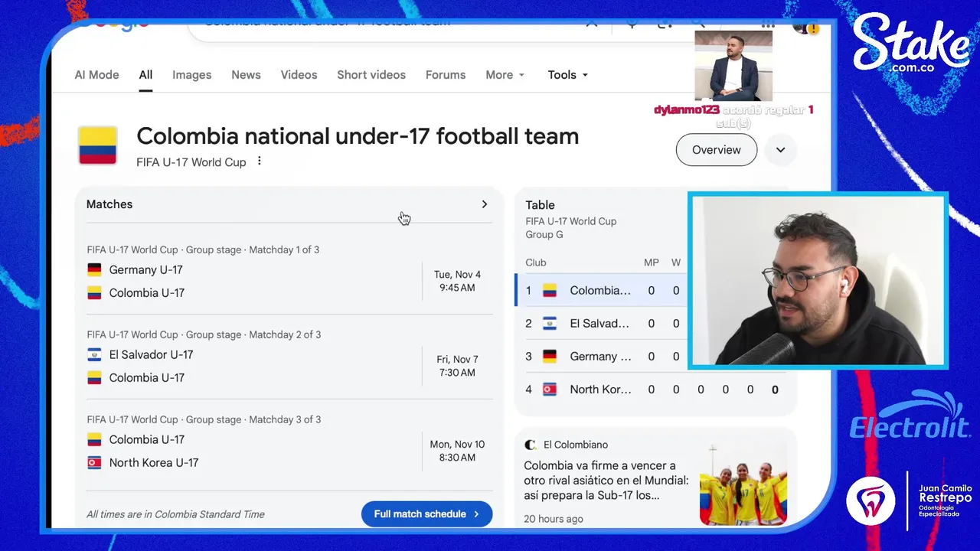This screenshot has height=551, width=980.
Task: Click FIFA U-17 World Cup subtitle link
Action: click(191, 162)
